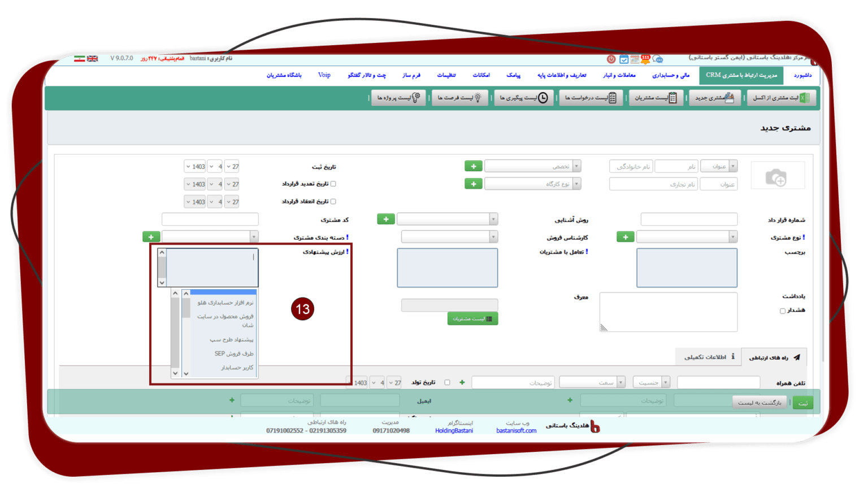The width and height of the screenshot is (868, 488).
Task: Open مدیریت ارتباط با مشتری CRM menu
Action: pos(741,75)
